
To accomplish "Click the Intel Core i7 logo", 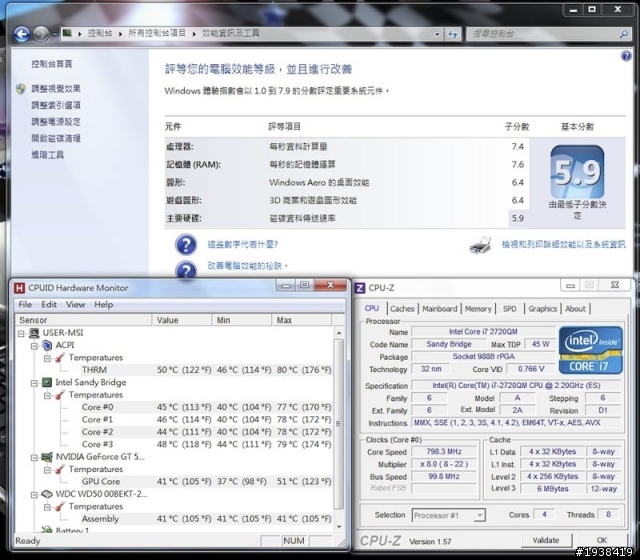I will click(x=591, y=350).
